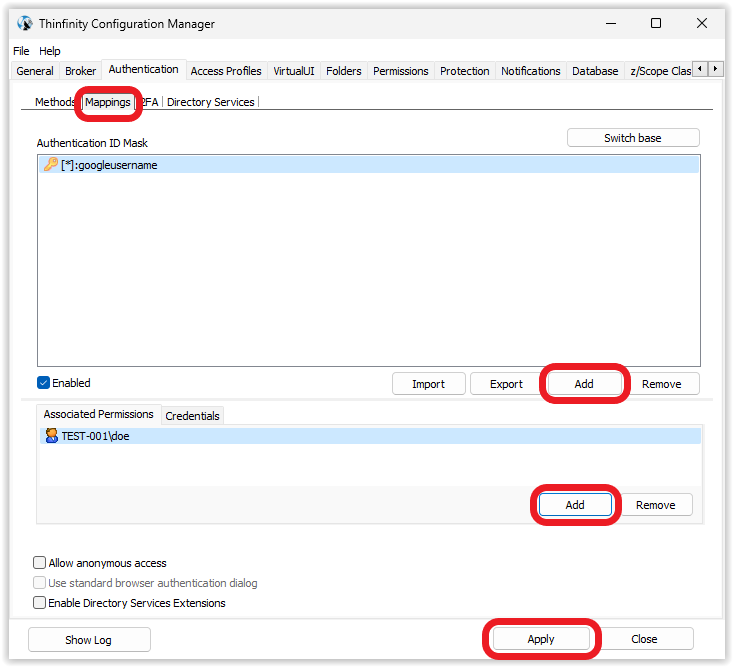Check Enable Directory Services Extensions
Image resolution: width=733 pixels, height=667 pixels.
tap(39, 602)
